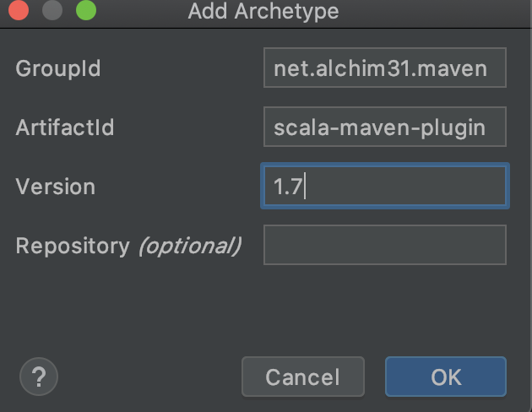Click the italic (optional) hint text
532x412 pixels.
pyautogui.click(x=190, y=246)
